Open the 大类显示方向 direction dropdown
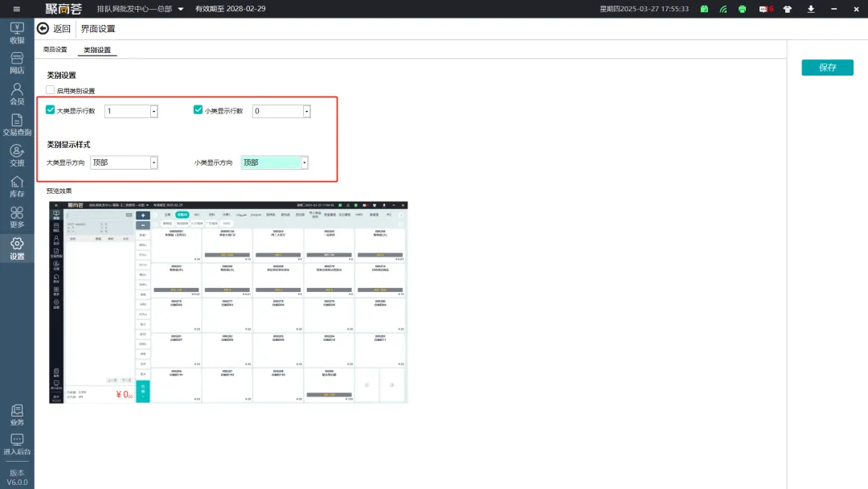Screen dimensions: 868x489 click(154, 162)
